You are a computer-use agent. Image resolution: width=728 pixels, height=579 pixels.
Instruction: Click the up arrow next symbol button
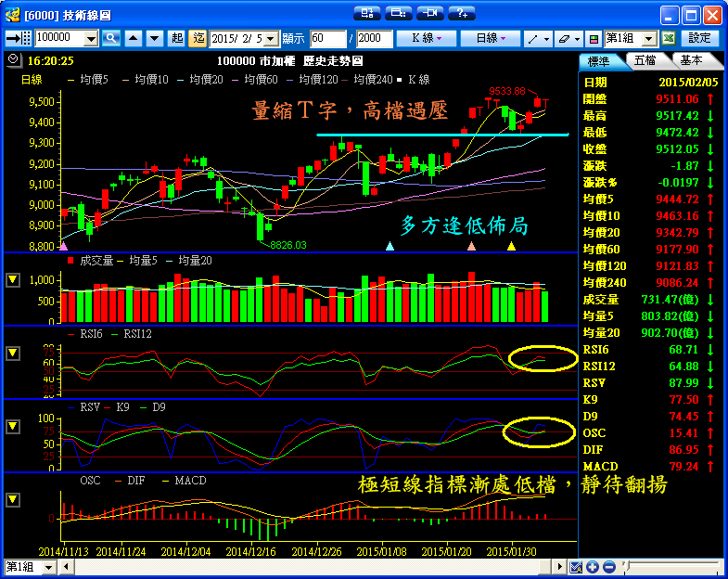click(133, 38)
